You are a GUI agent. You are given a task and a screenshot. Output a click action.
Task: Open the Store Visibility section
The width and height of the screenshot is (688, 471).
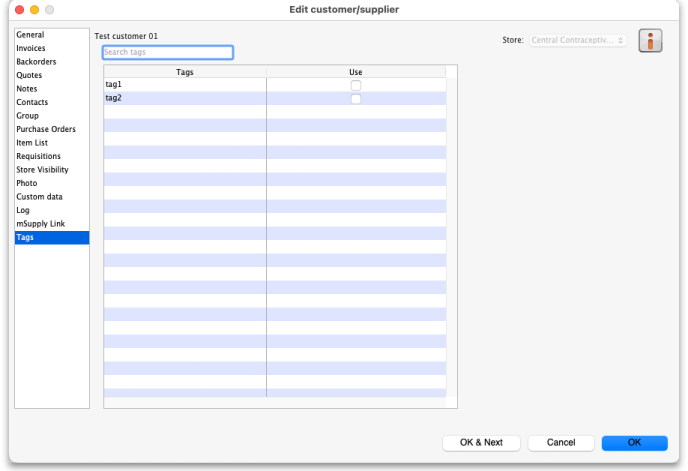pyautogui.click(x=42, y=170)
